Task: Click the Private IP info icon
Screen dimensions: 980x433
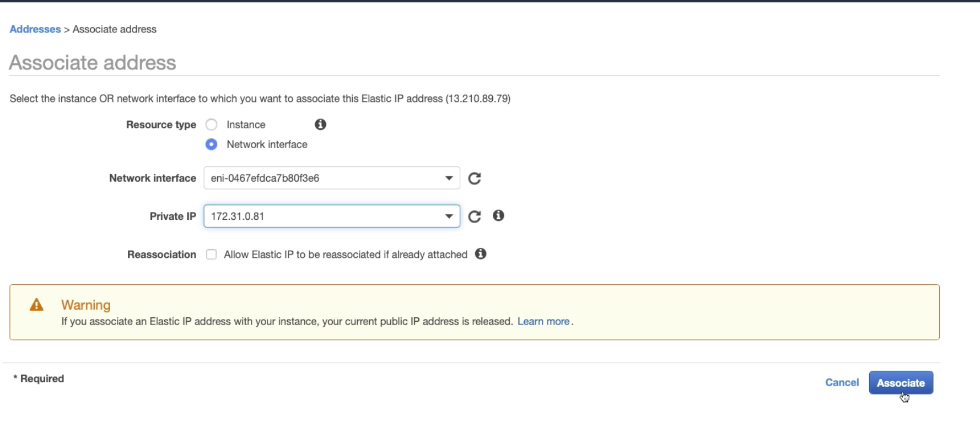Action: coord(498,216)
